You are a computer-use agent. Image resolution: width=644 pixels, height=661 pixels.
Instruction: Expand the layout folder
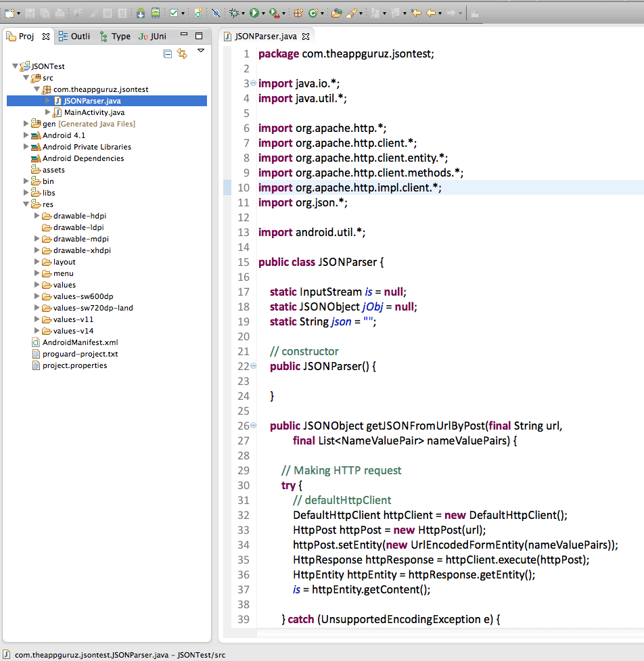(x=37, y=262)
